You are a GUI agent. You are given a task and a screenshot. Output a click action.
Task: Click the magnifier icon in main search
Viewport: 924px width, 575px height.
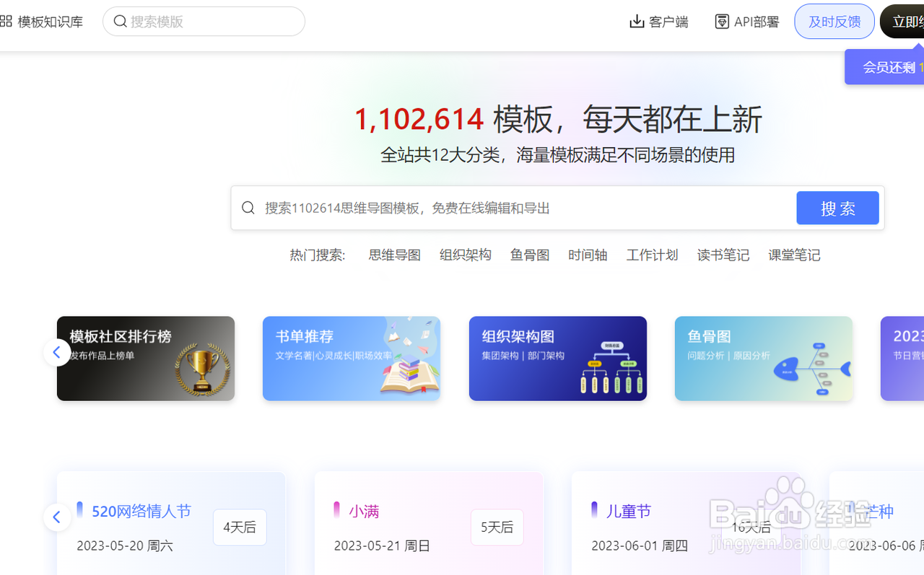click(248, 208)
